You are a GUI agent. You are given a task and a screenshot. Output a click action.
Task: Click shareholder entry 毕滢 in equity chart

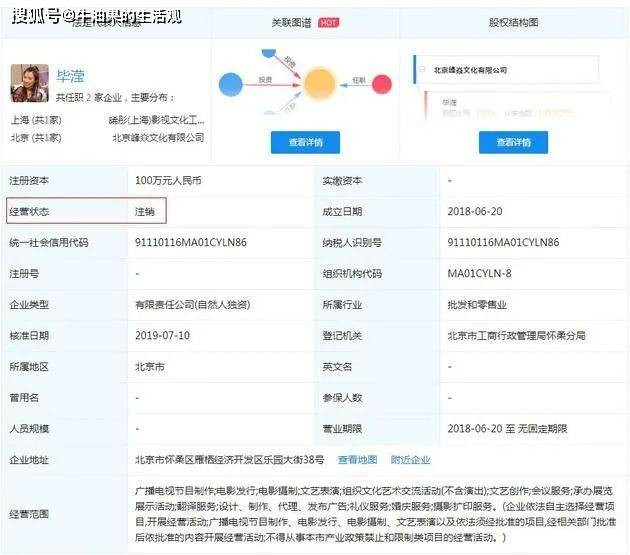tap(450, 102)
